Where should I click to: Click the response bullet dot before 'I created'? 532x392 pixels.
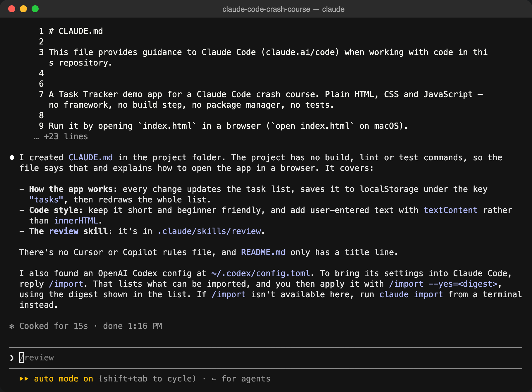[12, 158]
